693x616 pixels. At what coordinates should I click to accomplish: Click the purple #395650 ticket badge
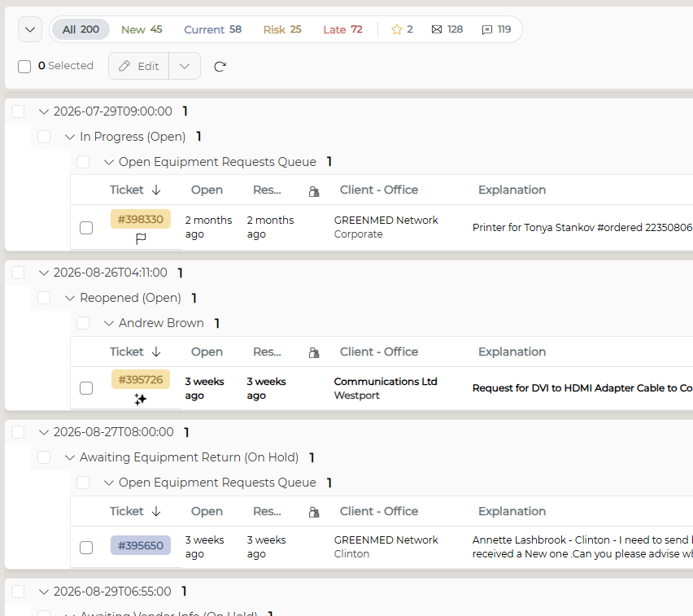point(141,545)
